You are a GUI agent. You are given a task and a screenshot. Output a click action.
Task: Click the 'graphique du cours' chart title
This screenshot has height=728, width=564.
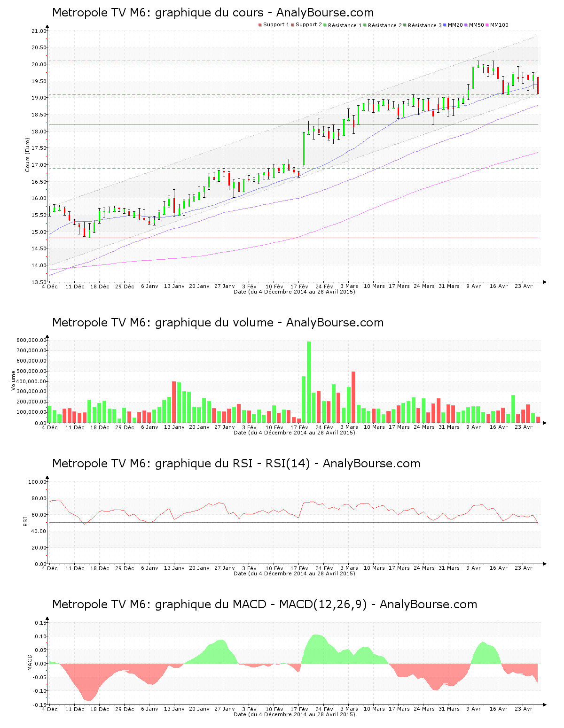213,13
